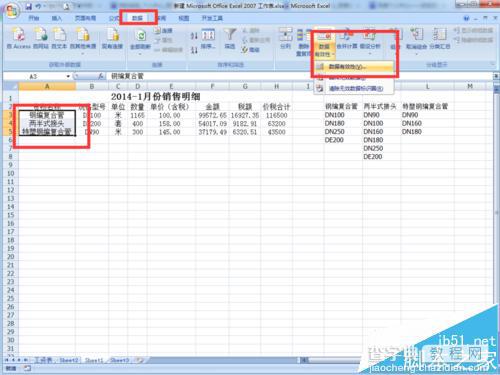Click Show Detail in outline group
Viewport: 500px width, 375px height.
click(473, 31)
